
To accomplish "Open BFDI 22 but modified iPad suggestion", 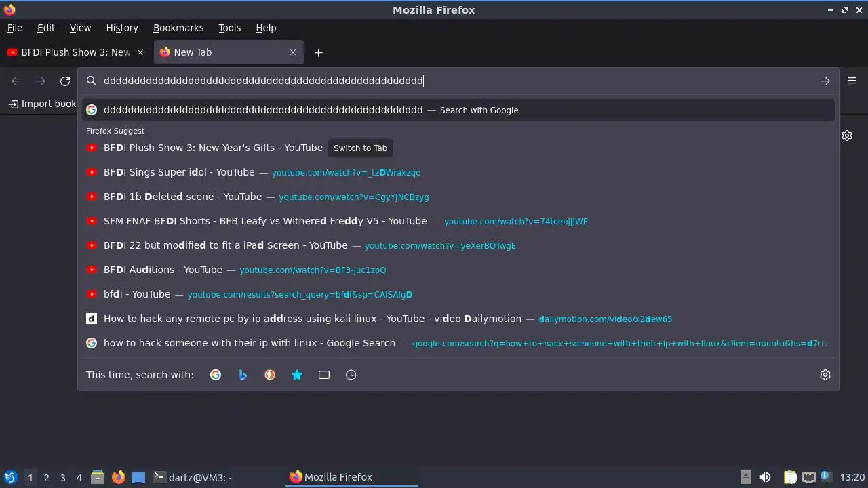I will tap(458, 245).
